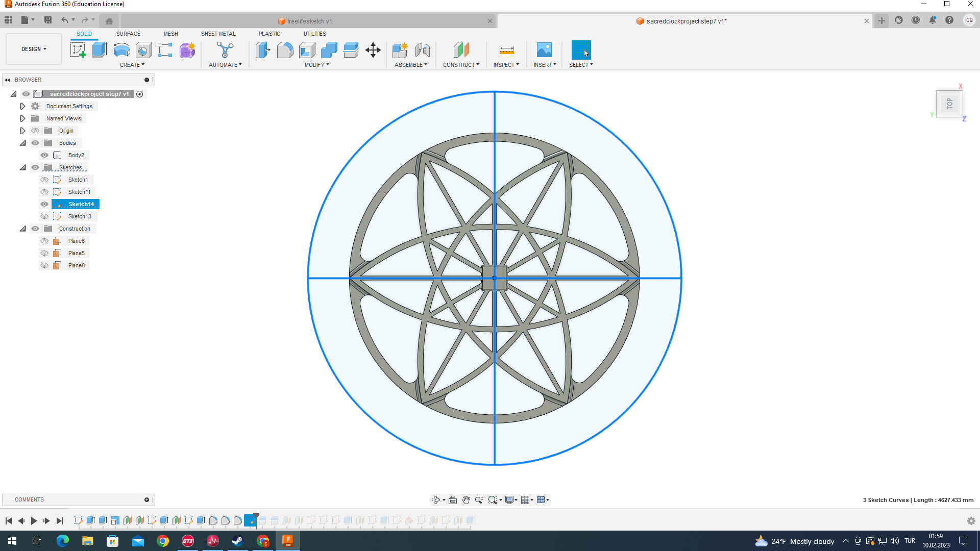Click the Extrude tool icon
This screenshot has height=551, width=980.
[x=100, y=50]
